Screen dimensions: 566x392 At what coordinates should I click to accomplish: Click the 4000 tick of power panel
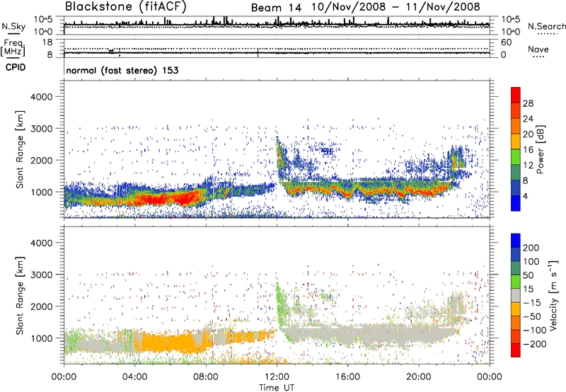click(x=42, y=97)
